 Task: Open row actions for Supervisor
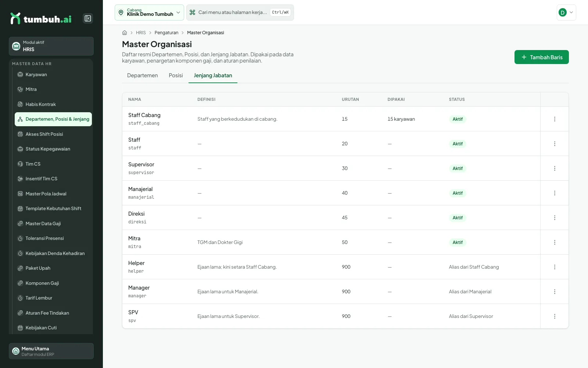coord(555,169)
